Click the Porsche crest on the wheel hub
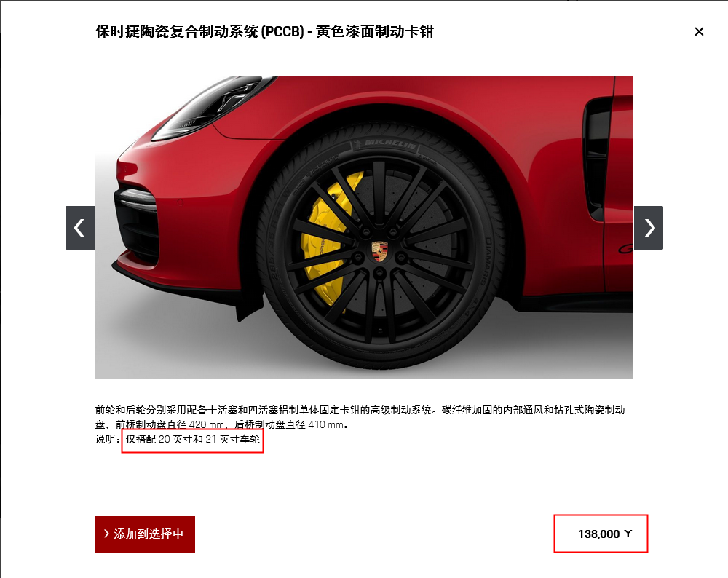 click(379, 251)
